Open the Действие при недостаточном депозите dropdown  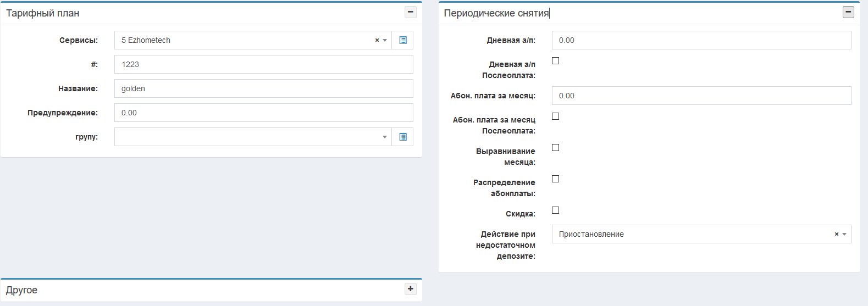(x=693, y=234)
